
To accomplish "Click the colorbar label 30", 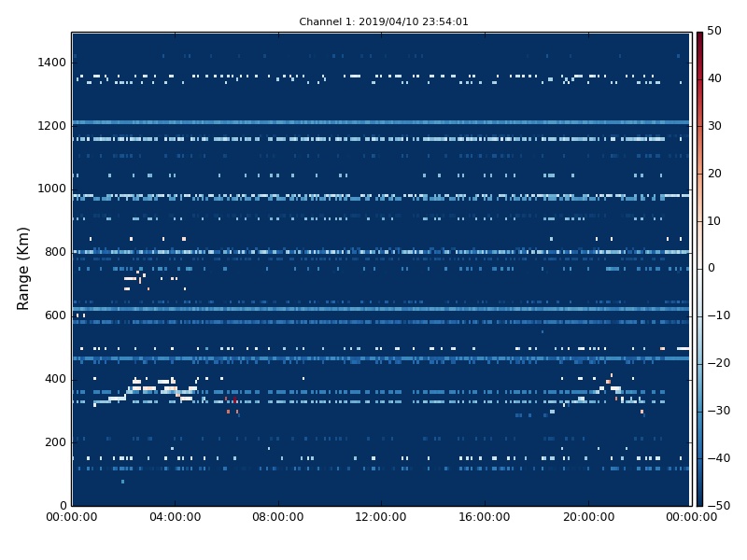I will click(714, 126).
